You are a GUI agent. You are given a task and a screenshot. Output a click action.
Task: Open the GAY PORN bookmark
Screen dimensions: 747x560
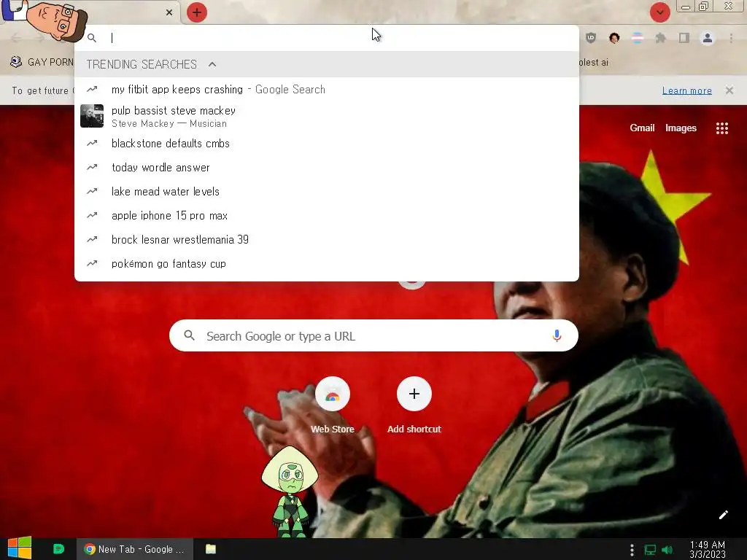tap(42, 63)
